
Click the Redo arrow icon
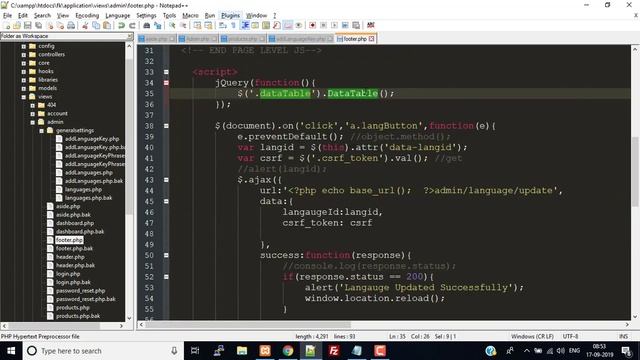(132, 25)
